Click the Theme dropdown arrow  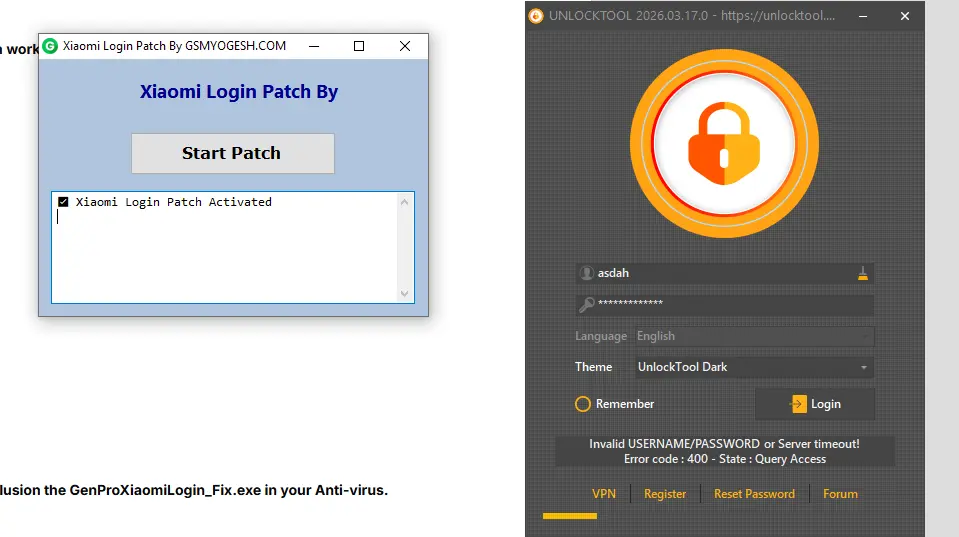(864, 368)
